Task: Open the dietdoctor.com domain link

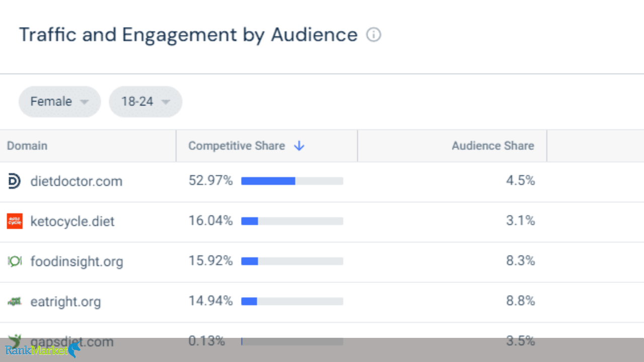Action: click(x=76, y=181)
